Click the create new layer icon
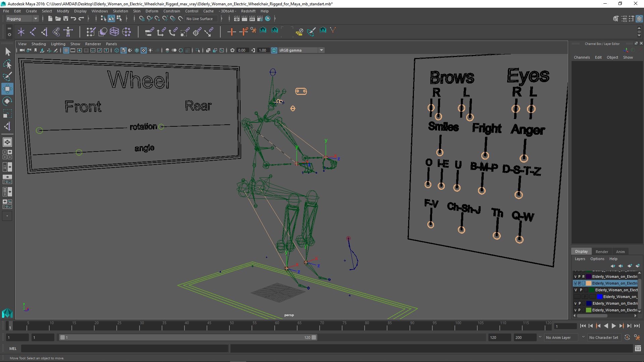The height and width of the screenshot is (362, 644). (x=630, y=266)
